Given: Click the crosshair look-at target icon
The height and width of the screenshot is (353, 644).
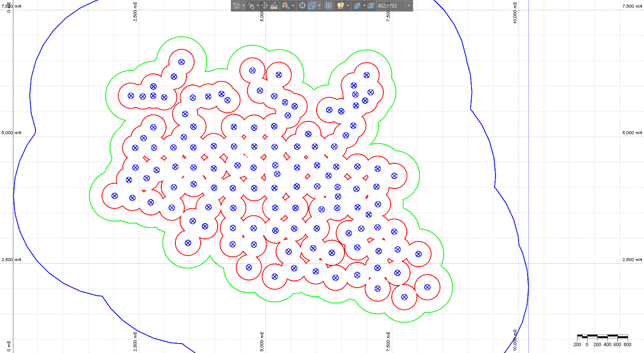Looking at the screenshot, I should (264, 6).
